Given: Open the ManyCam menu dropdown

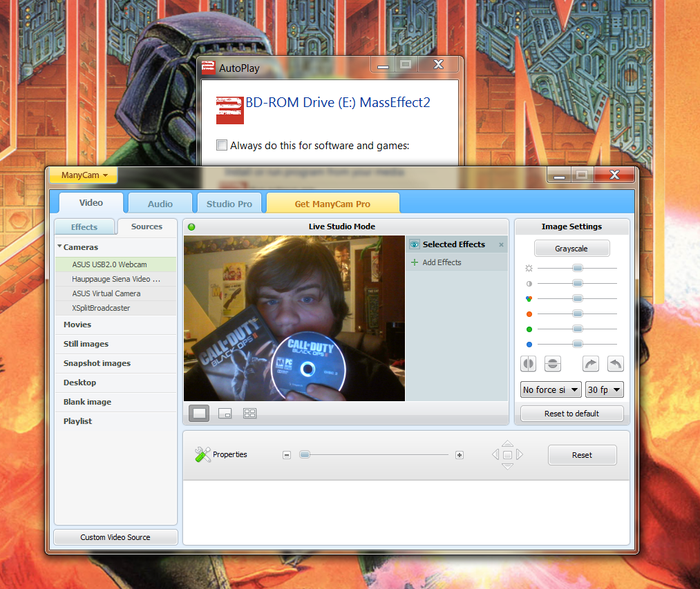Looking at the screenshot, I should (84, 175).
